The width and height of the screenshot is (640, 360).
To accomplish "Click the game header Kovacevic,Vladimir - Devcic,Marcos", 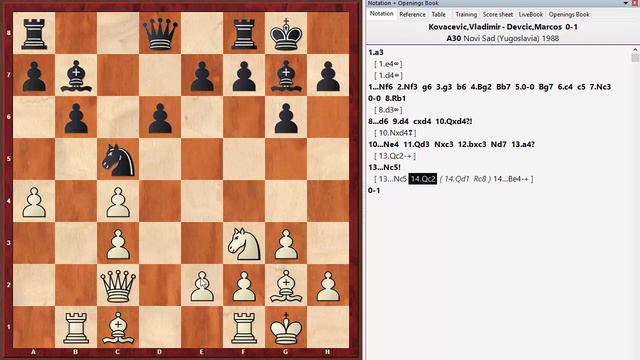I will [495, 27].
